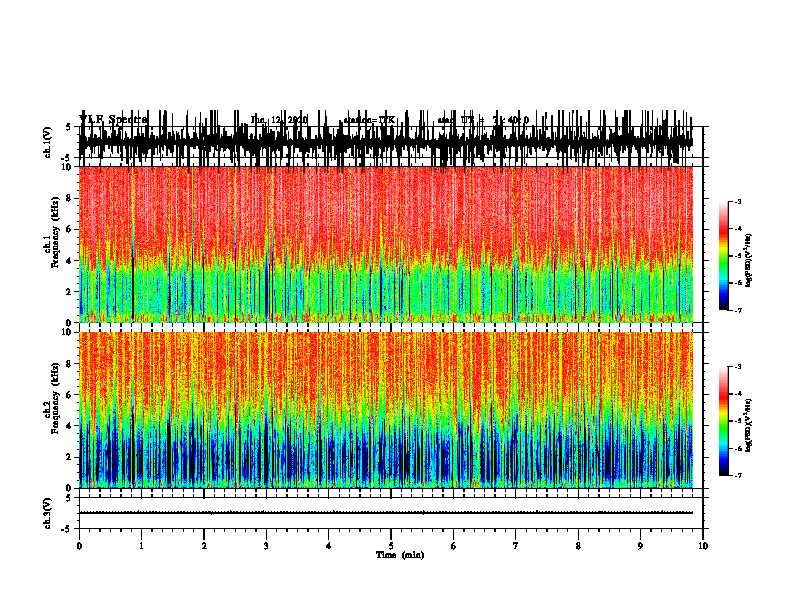Click the ch.1 spectrogram colorbar scale
The width and height of the screenshot is (792, 612).
[x=724, y=255]
